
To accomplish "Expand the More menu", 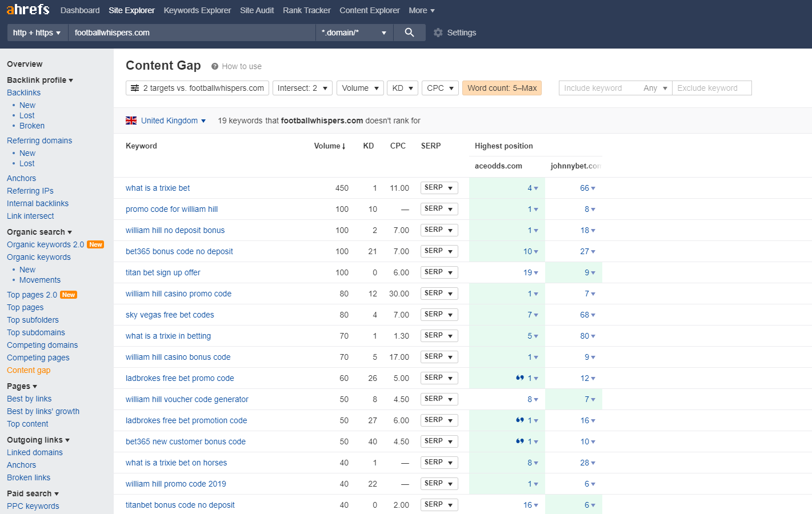I will pos(422,10).
